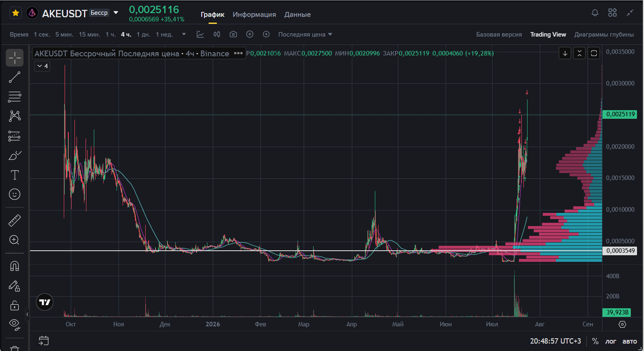Collapse chart with the shrink arrows icon
Screen dimensions: 644x351
(x=630, y=13)
